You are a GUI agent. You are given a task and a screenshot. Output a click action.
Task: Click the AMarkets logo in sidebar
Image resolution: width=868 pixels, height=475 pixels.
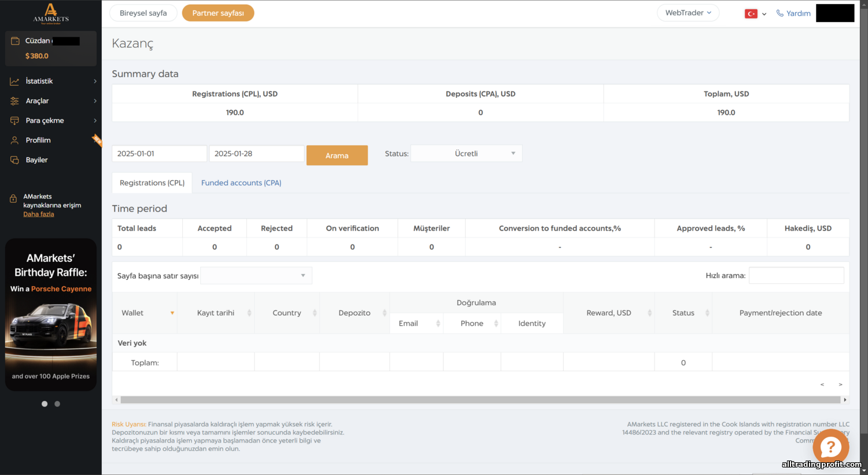[51, 13]
